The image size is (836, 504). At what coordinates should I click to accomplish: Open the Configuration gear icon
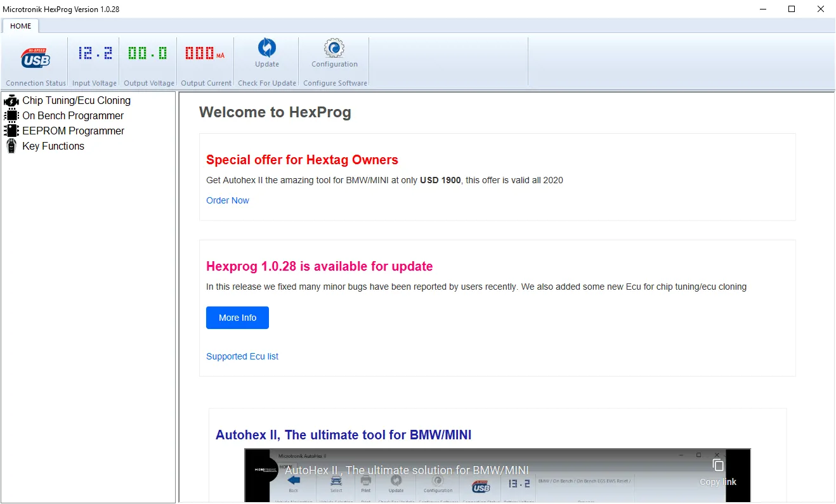click(x=334, y=48)
